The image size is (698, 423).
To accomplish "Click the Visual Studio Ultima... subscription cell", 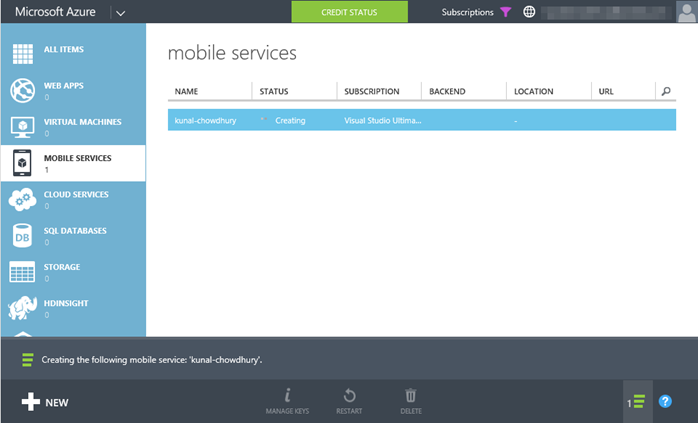I will [382, 121].
